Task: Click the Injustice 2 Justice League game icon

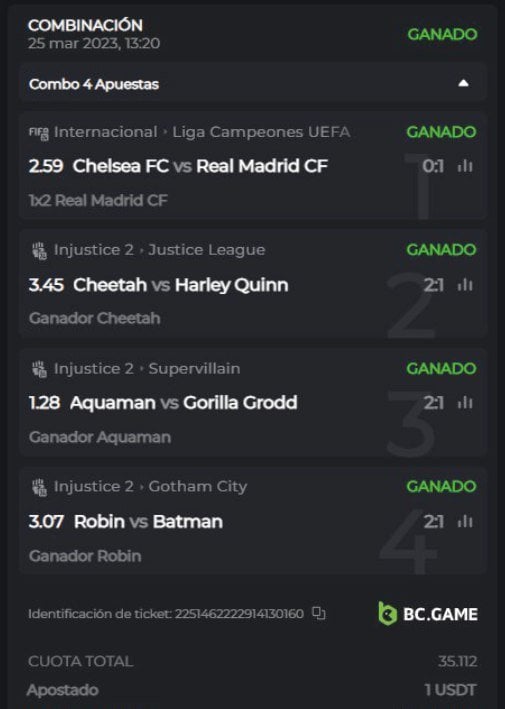Action: pyautogui.click(x=40, y=251)
